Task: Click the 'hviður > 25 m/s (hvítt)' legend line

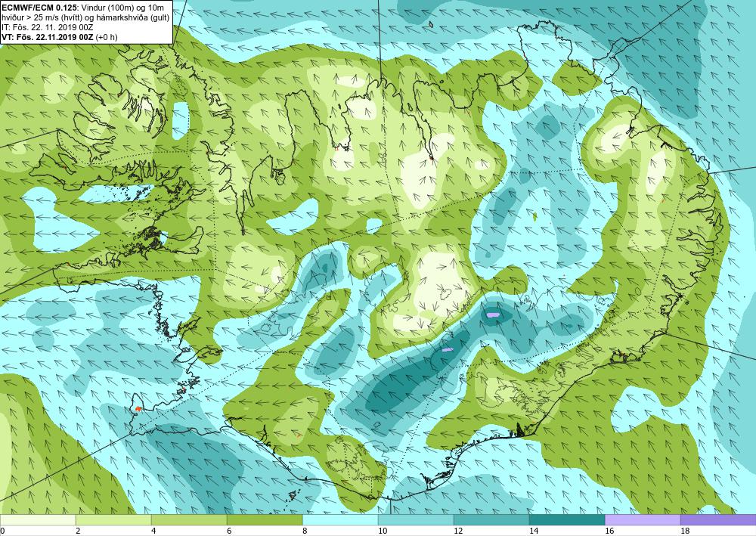Action: pos(86,17)
